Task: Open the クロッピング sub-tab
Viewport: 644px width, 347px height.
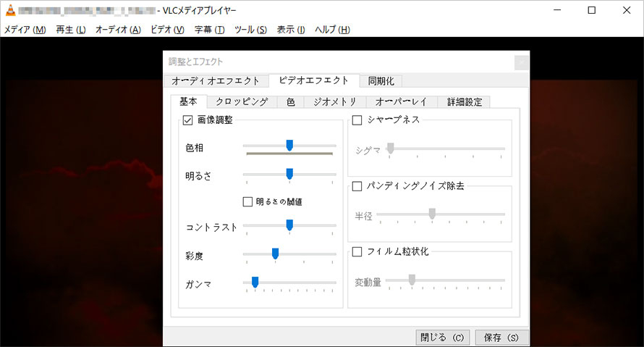Action: click(x=242, y=102)
